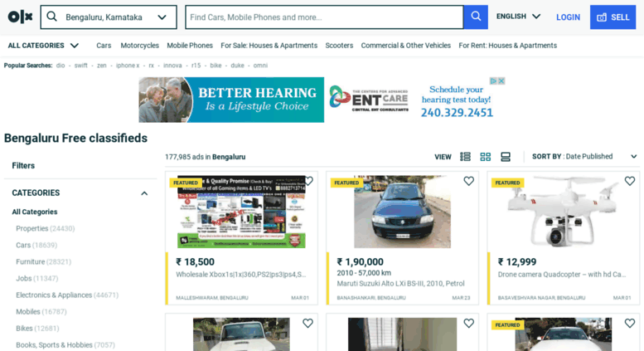
Task: Favorite the Maruti Suzuki Alto listing
Action: (x=468, y=181)
